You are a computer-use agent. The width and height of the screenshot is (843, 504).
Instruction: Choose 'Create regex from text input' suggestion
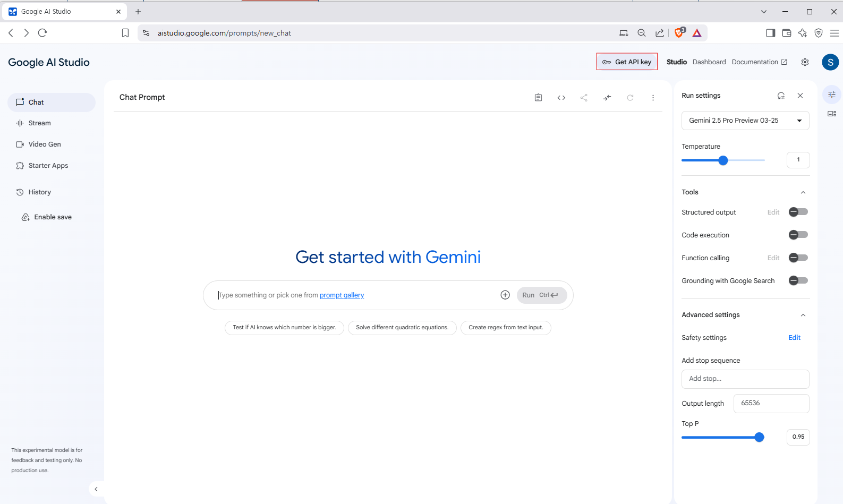point(506,328)
